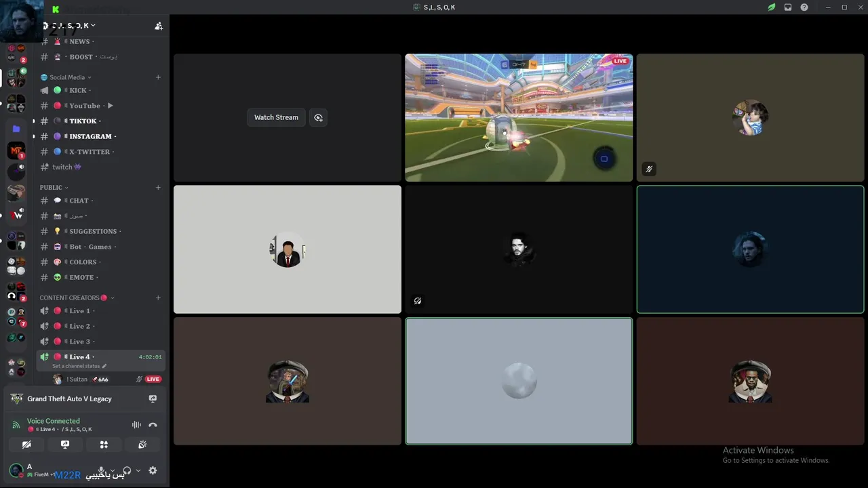Open the CHAT text channel

click(100, 201)
